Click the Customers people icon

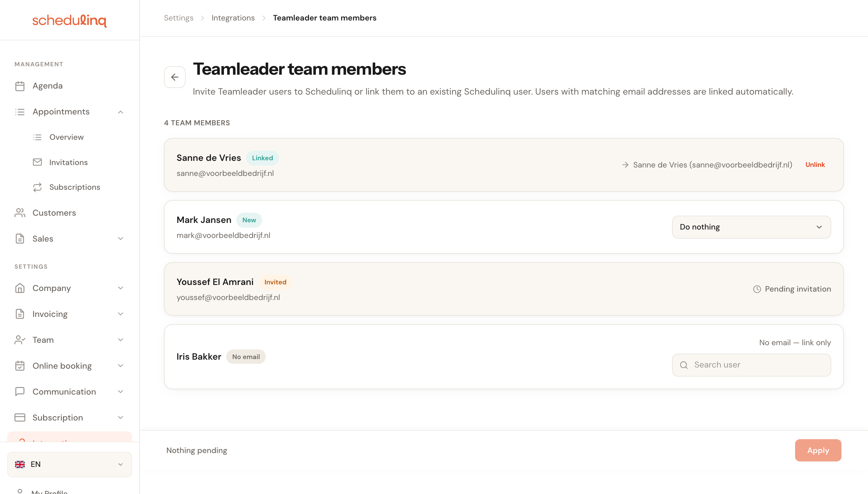(x=20, y=213)
